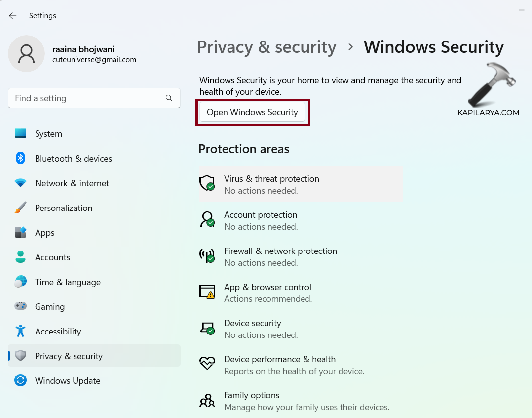Click the Personalization paintbrush icon
This screenshot has width=532, height=418.
pyautogui.click(x=20, y=208)
